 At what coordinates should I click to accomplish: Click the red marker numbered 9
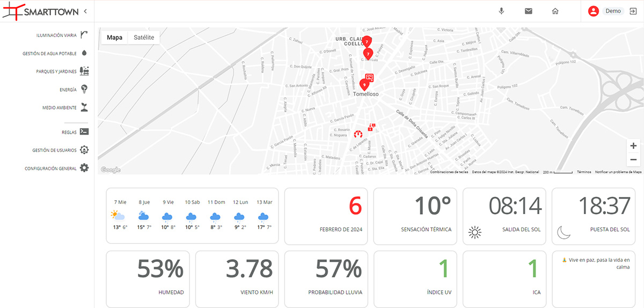(x=364, y=84)
